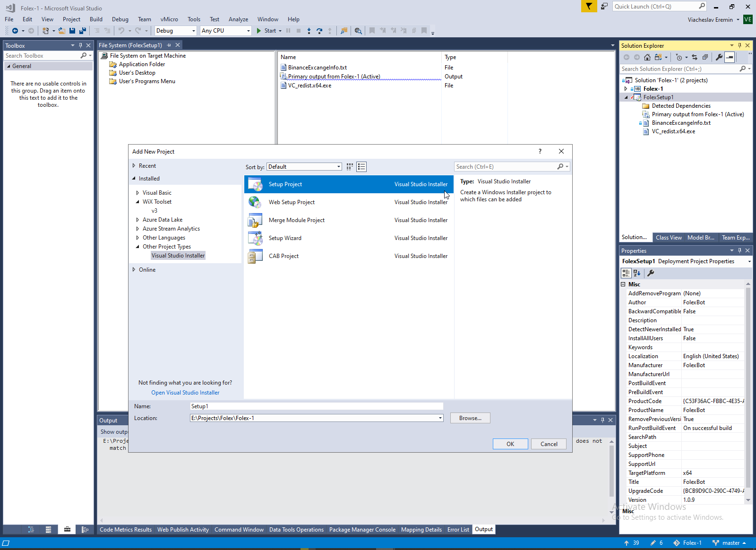The image size is (756, 550).
Task: Select Visual Studio Installer tree item
Action: (178, 256)
